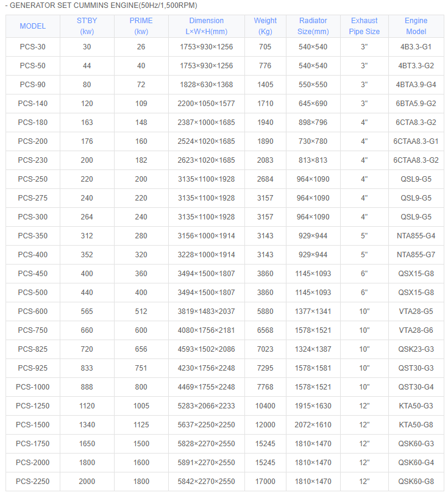Viewport: 448px width, 495px height.
Task: Select the PCS-1000 model cell
Action: [x=33, y=387]
